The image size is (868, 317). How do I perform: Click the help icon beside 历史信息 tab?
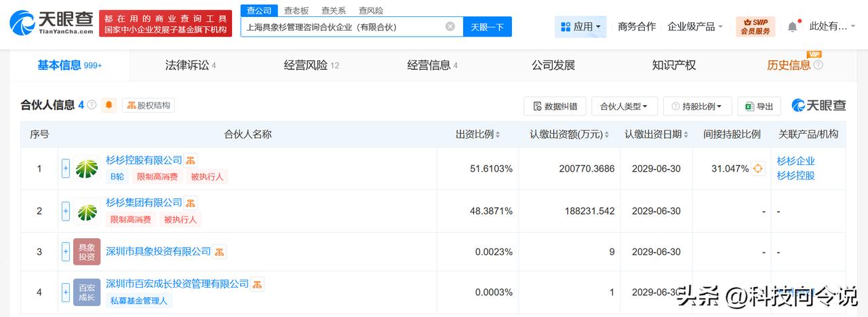tap(818, 65)
